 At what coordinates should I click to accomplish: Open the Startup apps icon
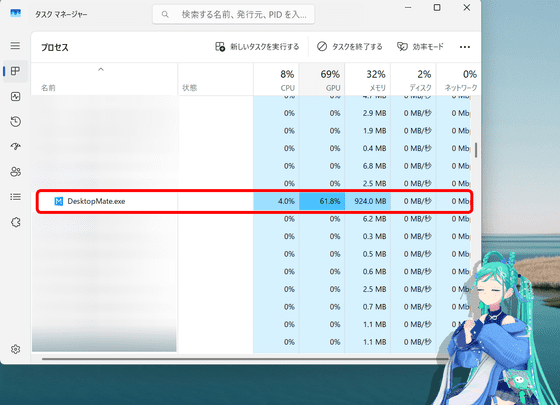click(15, 146)
